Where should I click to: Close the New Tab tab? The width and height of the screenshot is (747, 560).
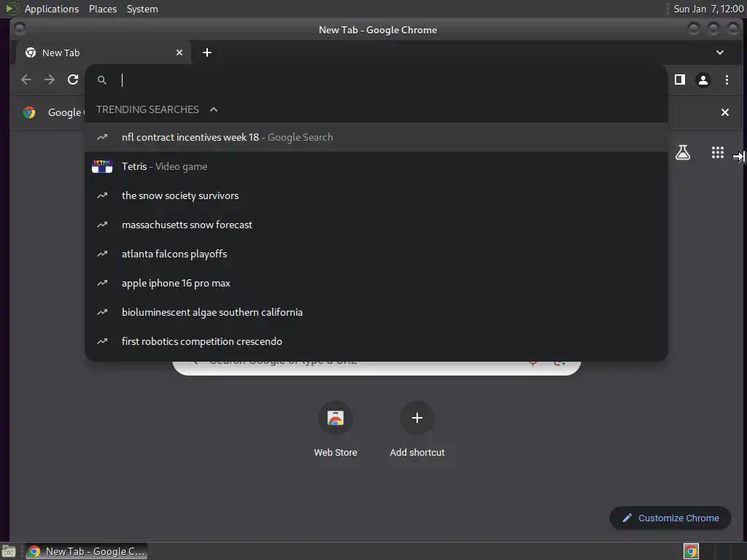click(x=179, y=52)
